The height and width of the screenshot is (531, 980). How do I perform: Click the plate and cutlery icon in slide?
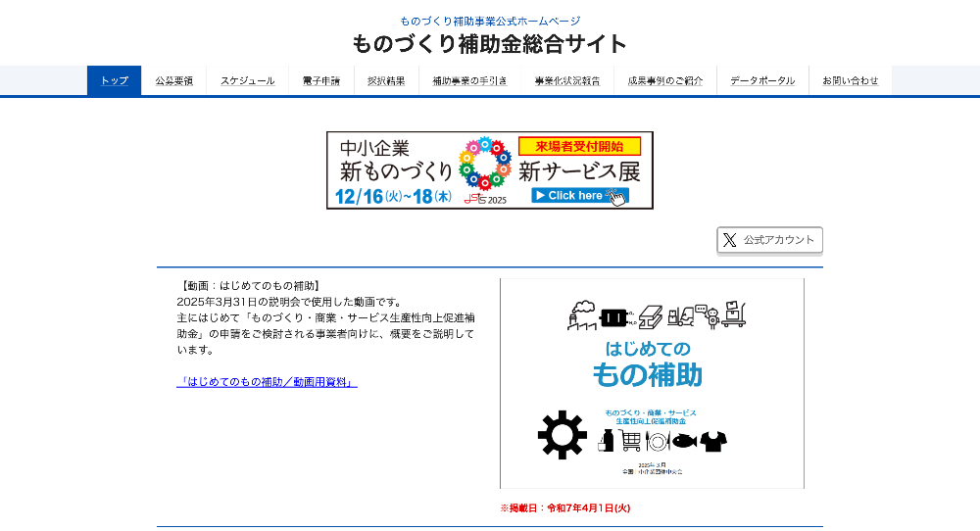tap(658, 441)
